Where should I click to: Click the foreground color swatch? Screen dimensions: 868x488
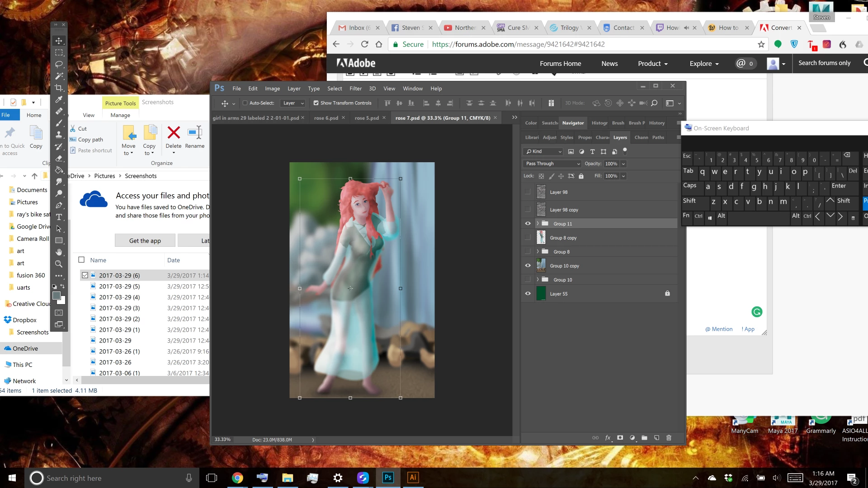(x=57, y=296)
